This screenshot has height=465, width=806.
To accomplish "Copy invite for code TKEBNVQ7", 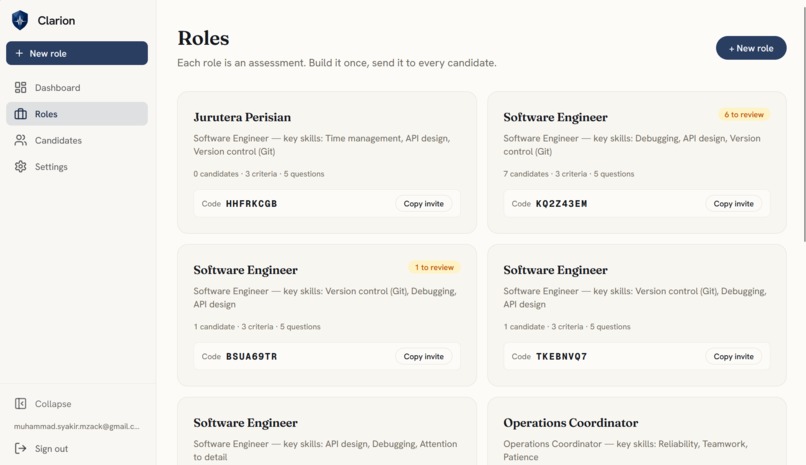I will click(733, 356).
